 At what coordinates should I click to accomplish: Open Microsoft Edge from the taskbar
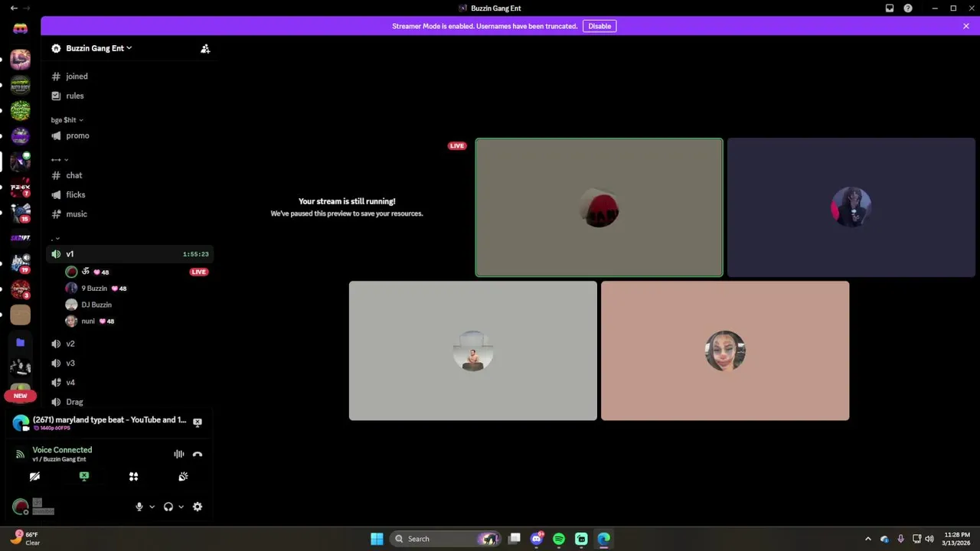603,539
